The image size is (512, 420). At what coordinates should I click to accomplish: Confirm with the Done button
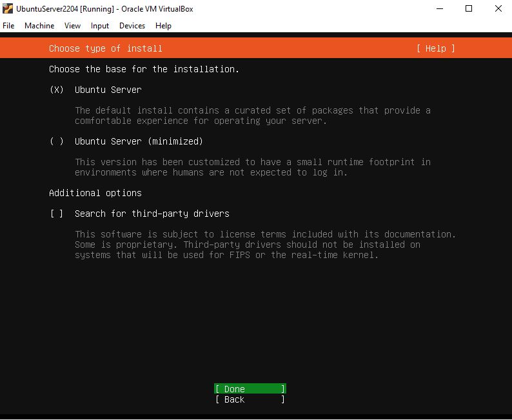(x=250, y=388)
